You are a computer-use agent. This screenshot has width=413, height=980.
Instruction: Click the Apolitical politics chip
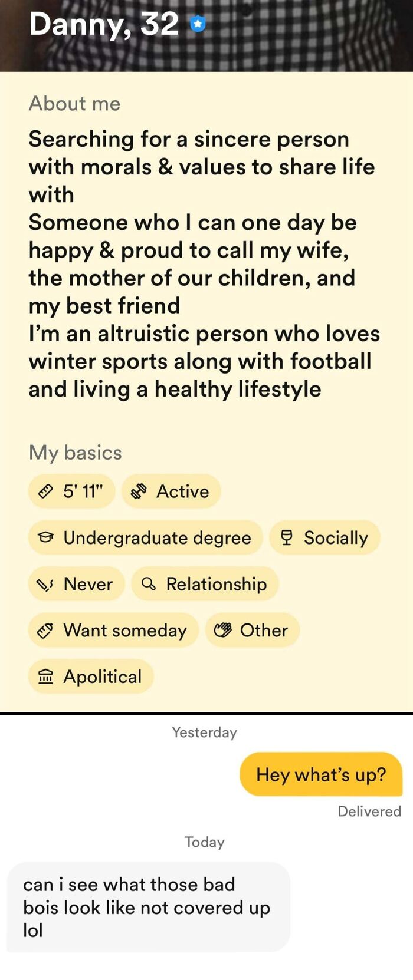point(91,677)
